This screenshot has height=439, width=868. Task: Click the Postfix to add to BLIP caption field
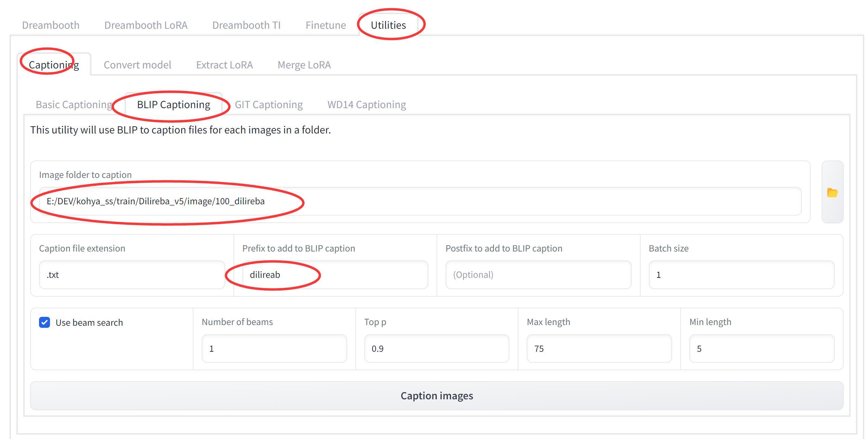click(x=538, y=275)
